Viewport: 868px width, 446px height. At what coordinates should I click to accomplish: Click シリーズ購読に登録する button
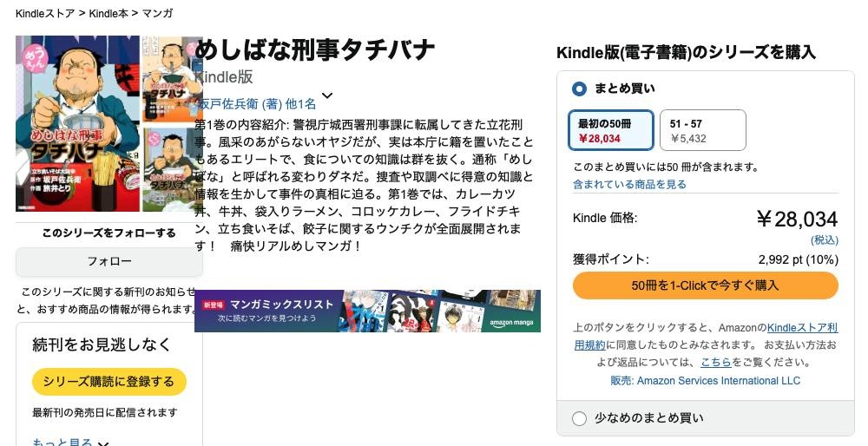point(109,382)
